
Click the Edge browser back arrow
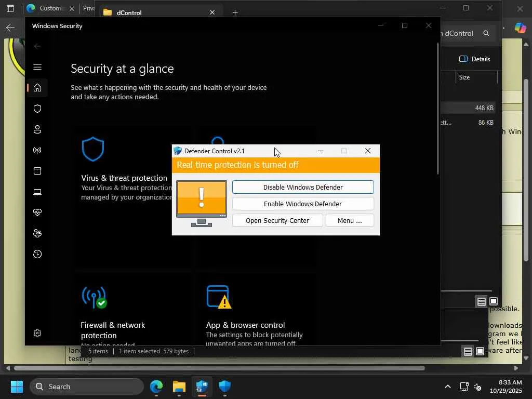pyautogui.click(x=10, y=28)
